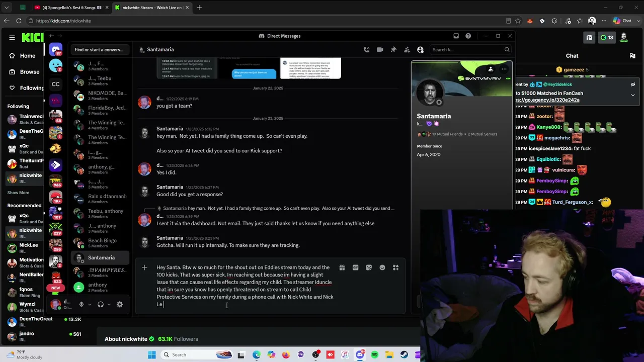644x362 pixels.
Task: Open Trainwreck channel in Following list
Action: tap(26, 119)
